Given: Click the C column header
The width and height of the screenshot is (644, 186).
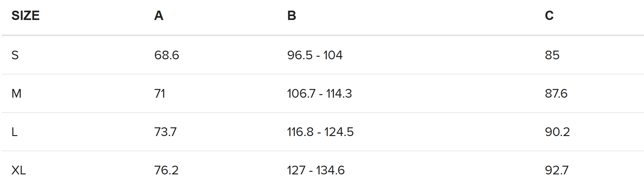Looking at the screenshot, I should pos(549,15).
